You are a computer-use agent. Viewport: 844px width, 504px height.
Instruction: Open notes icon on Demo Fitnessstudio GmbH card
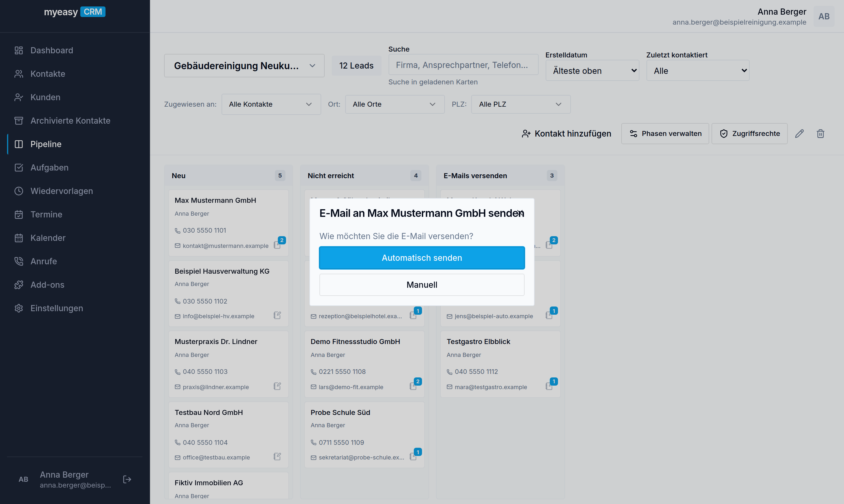point(413,386)
